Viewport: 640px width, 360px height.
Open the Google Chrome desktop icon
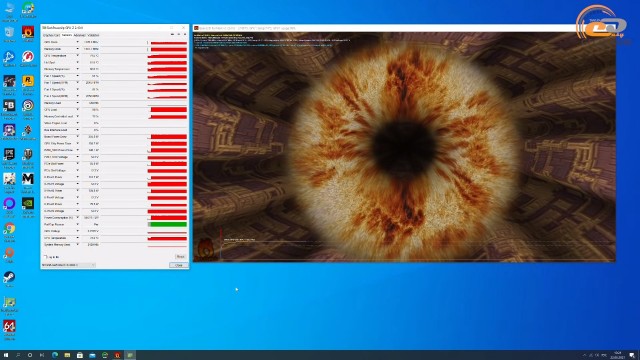click(x=9, y=231)
